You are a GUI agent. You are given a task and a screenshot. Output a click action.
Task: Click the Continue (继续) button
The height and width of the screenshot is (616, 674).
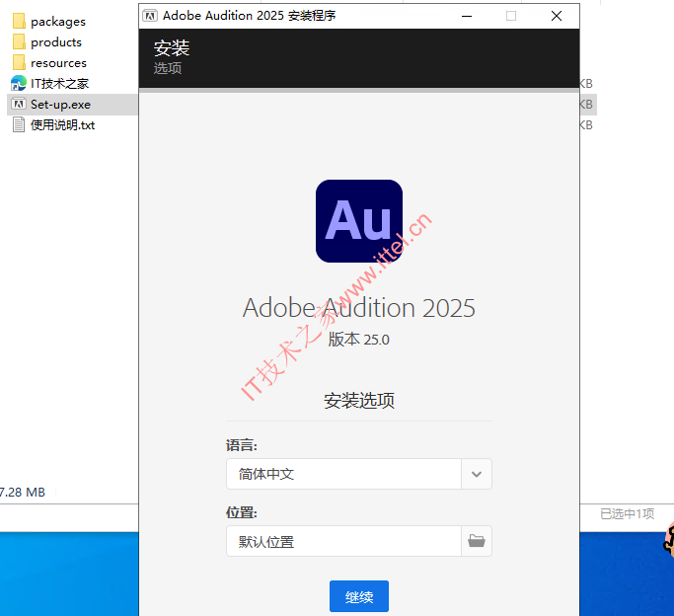click(359, 596)
